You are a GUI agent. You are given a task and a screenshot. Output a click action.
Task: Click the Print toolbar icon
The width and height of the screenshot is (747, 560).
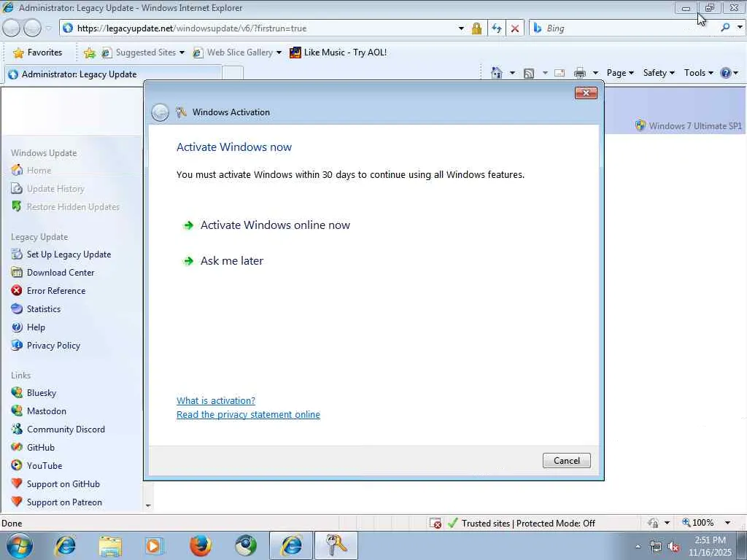(x=580, y=73)
